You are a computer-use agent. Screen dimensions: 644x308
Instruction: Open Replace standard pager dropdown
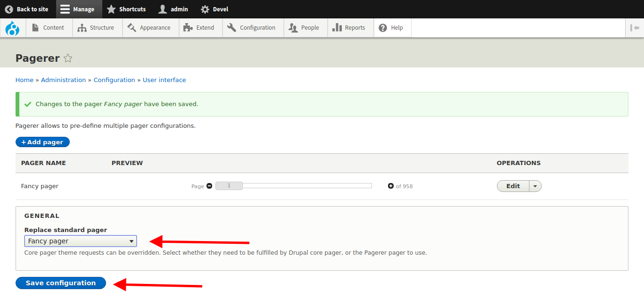point(81,241)
